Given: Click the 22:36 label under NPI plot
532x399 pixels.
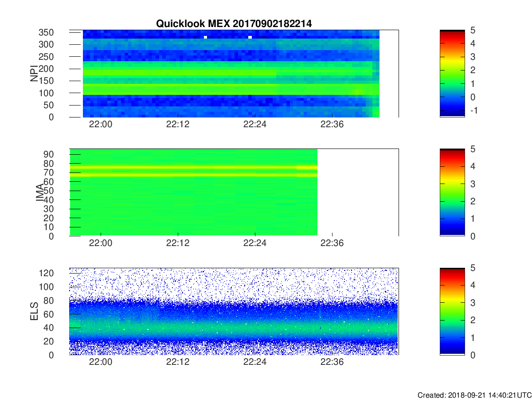Looking at the screenshot, I should (332, 125).
